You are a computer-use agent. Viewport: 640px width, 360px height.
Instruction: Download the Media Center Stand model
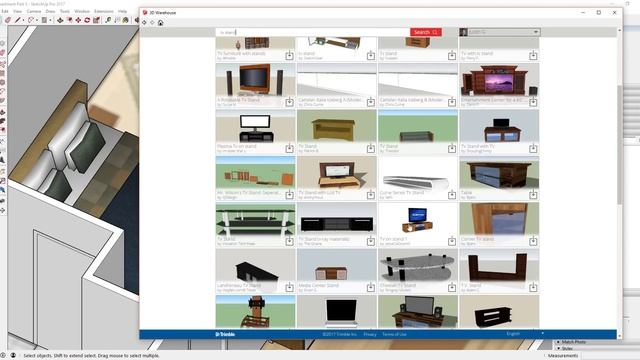tap(371, 288)
